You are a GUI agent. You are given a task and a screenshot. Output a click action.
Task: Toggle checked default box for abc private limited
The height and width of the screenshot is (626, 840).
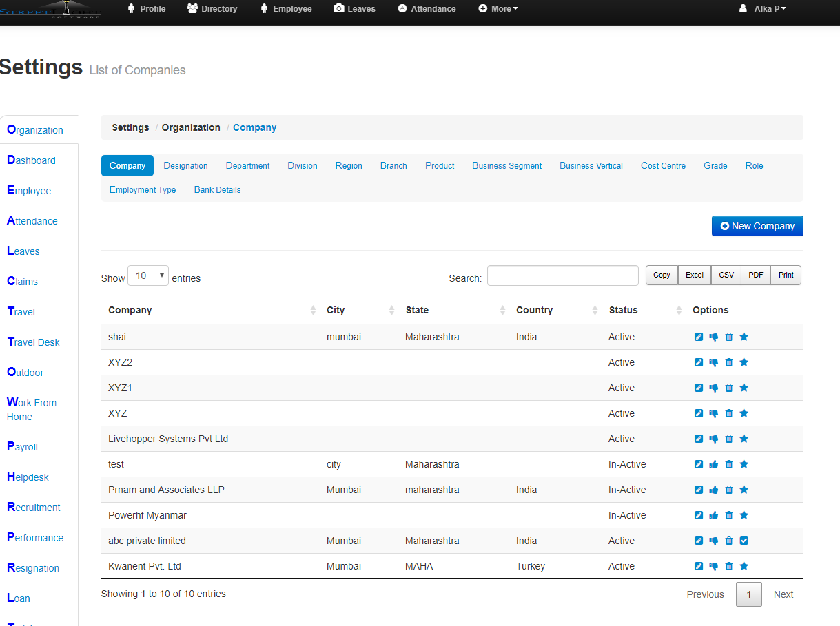click(744, 541)
